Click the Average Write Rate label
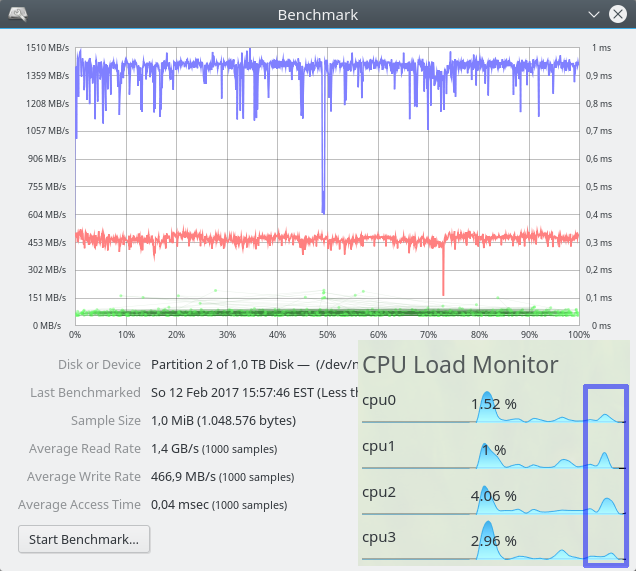Screen dimensions: 636x571 pos(84,477)
